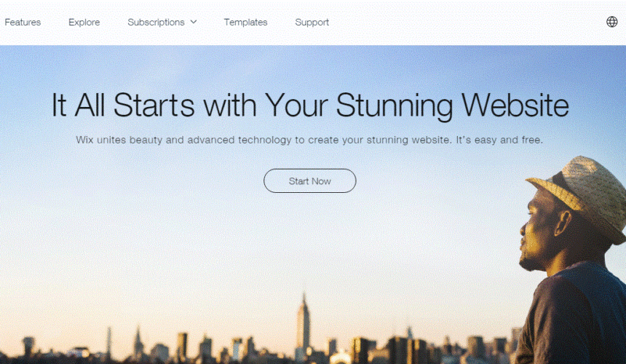Open the Features menu item
Screen dimensions: 626x364
[23, 23]
